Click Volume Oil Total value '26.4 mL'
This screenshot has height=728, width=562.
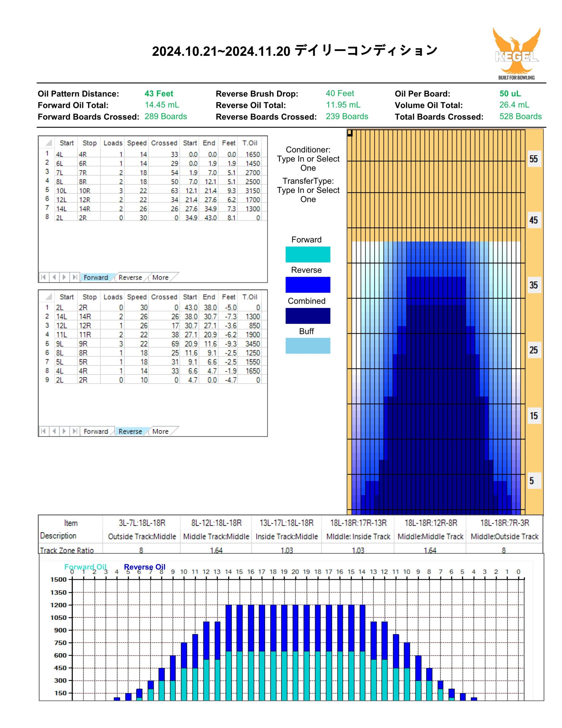tap(514, 105)
